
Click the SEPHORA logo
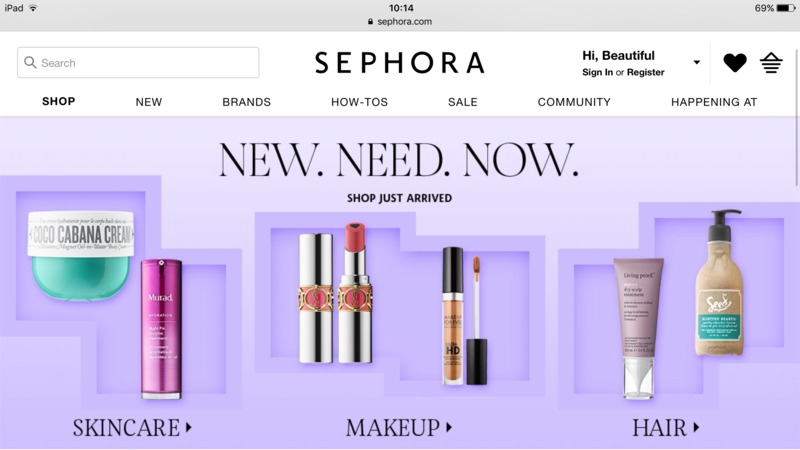[x=399, y=63]
